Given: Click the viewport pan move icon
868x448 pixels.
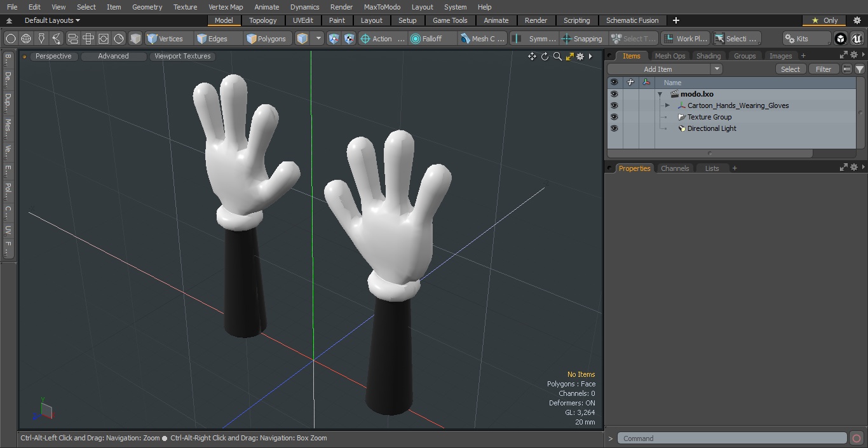Looking at the screenshot, I should coord(532,57).
